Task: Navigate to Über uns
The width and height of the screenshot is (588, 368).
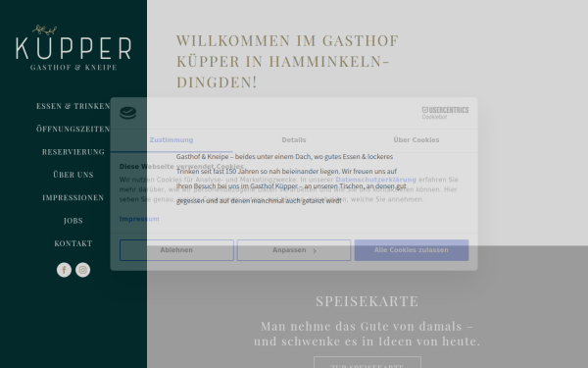Action: tap(73, 175)
